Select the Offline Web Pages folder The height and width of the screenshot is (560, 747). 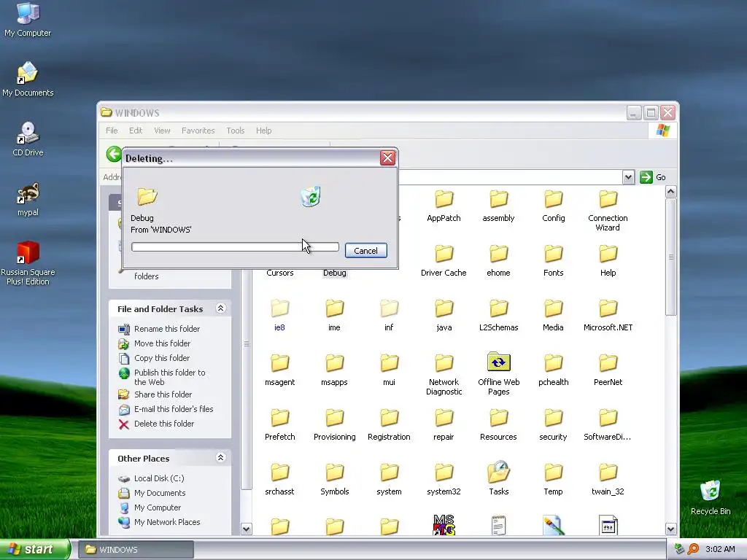click(498, 375)
